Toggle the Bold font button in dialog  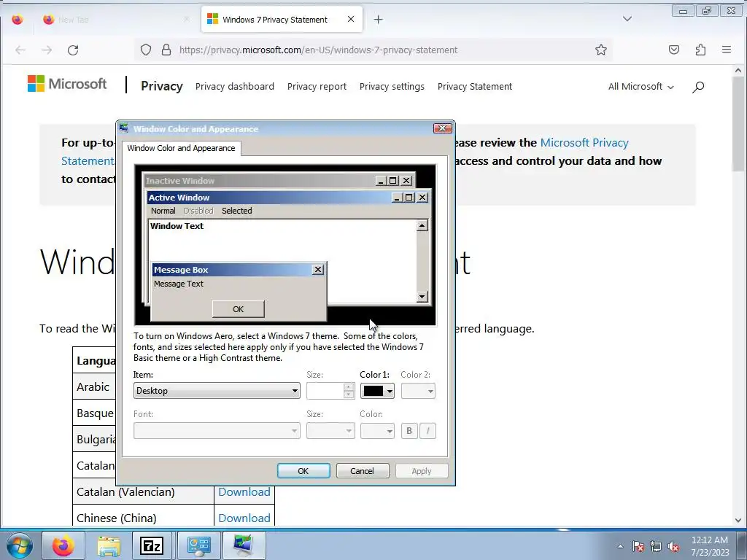tap(409, 431)
